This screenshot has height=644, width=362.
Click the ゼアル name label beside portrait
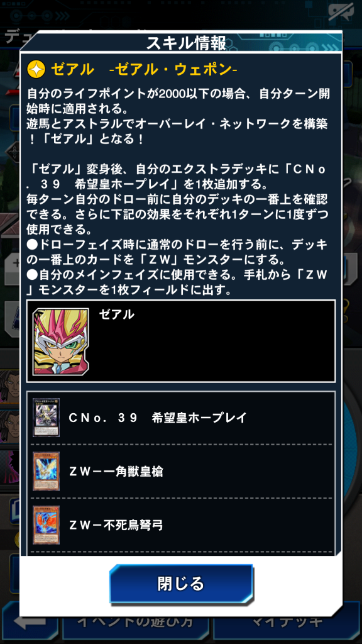(x=116, y=314)
